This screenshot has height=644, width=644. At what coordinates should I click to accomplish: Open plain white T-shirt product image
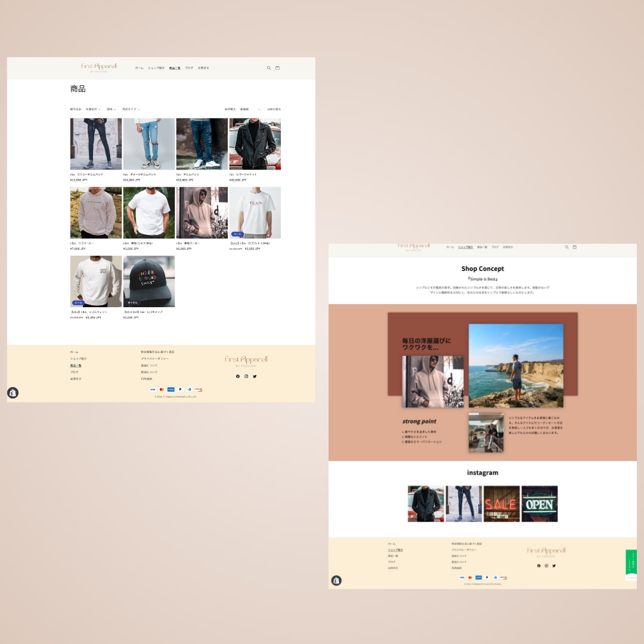tap(149, 213)
